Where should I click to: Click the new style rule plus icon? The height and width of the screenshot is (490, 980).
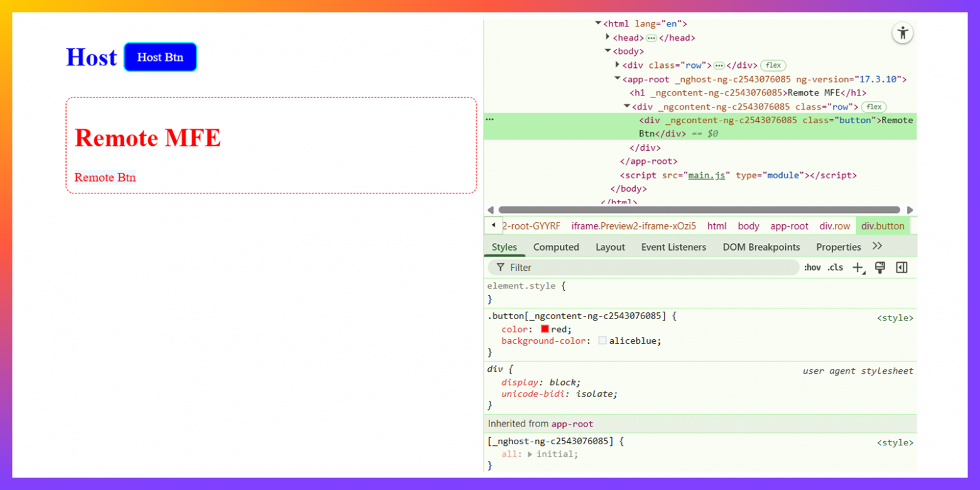pos(857,268)
